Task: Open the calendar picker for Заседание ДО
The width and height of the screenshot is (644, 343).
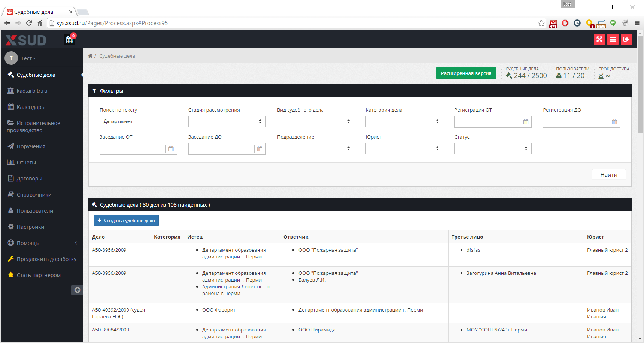Action: pyautogui.click(x=260, y=149)
